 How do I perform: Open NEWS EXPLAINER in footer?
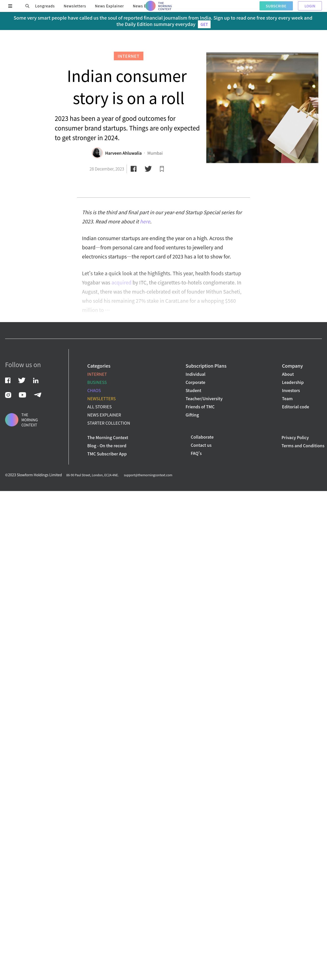coord(104,415)
